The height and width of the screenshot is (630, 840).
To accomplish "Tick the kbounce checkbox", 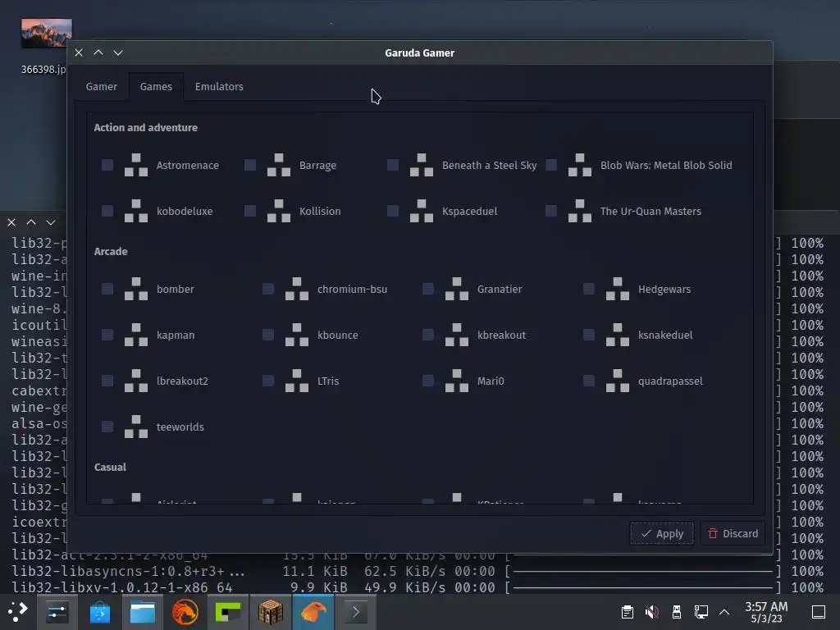I will click(268, 335).
